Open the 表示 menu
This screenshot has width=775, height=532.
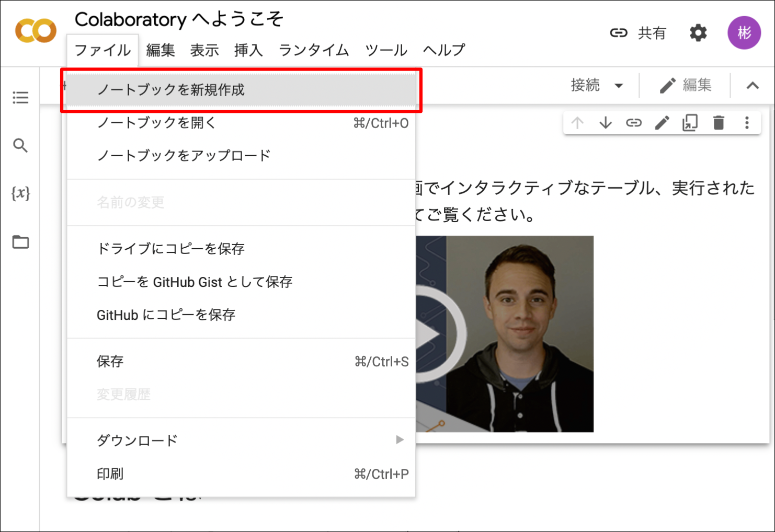[x=204, y=50]
